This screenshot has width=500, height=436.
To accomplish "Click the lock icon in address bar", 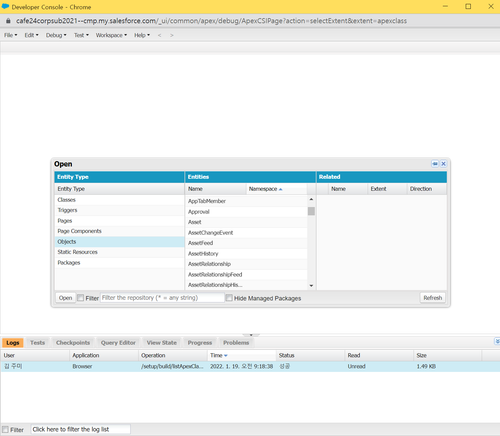I will pyautogui.click(x=8, y=21).
